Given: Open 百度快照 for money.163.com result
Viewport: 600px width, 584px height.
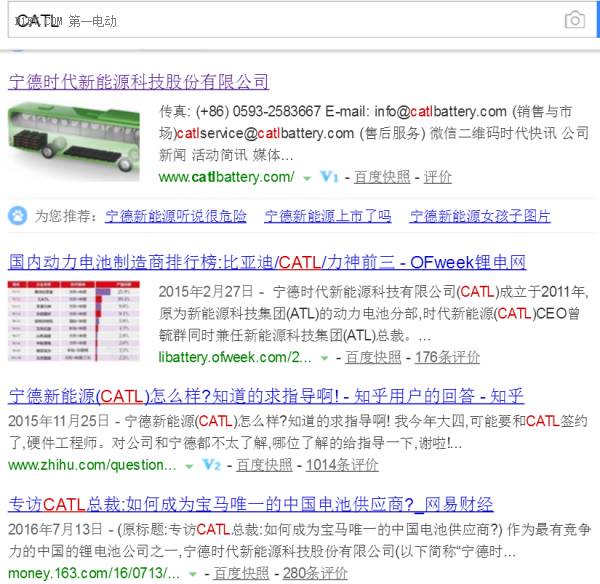Looking at the screenshot, I should click(x=241, y=574).
